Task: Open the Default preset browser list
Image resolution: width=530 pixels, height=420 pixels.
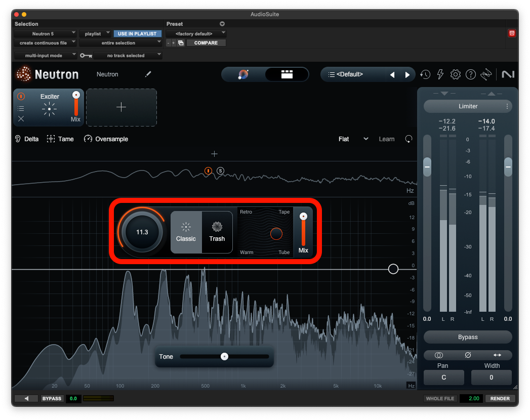Action: pos(346,74)
